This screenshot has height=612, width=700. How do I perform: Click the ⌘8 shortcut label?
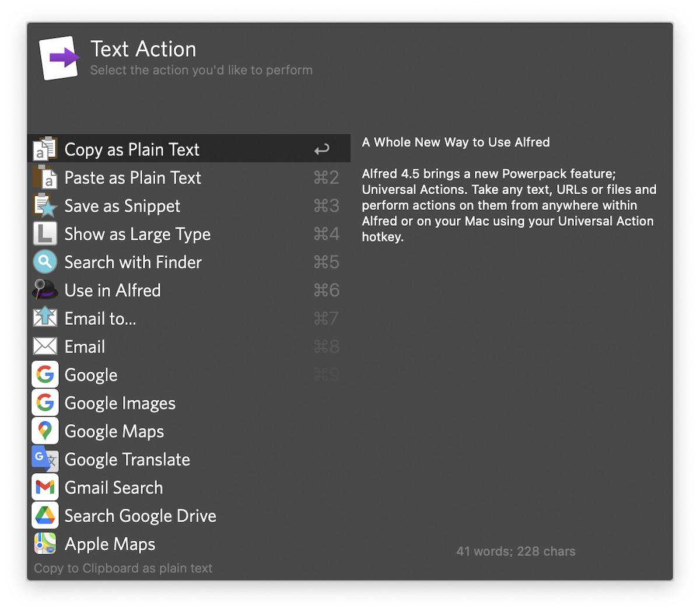[326, 346]
